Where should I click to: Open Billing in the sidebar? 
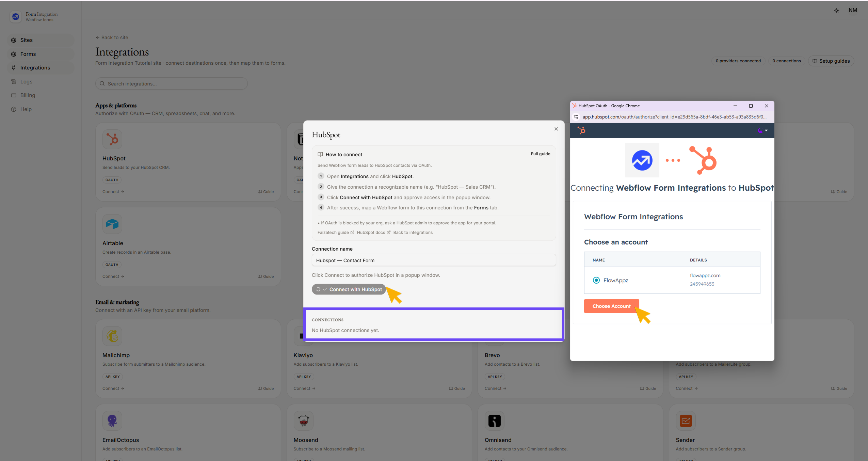coord(41,95)
